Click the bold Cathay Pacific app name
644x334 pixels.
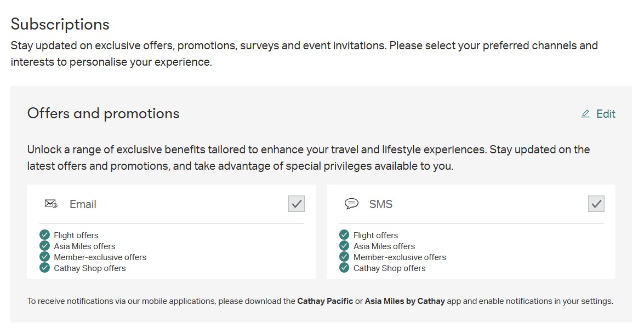coord(325,301)
